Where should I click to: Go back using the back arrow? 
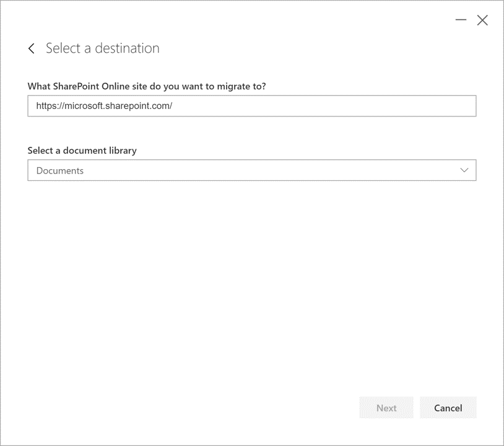click(x=32, y=48)
